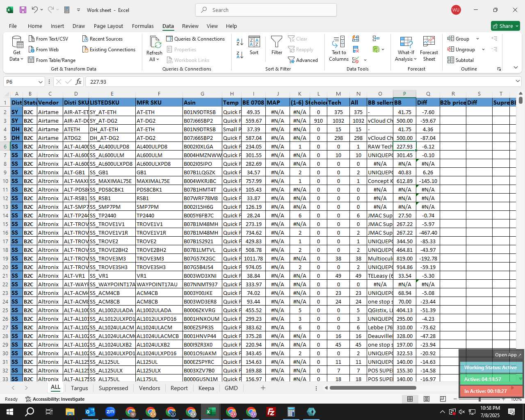Click the green Manage Data Model icon
This screenshot has width=525, height=420.
[376, 49]
